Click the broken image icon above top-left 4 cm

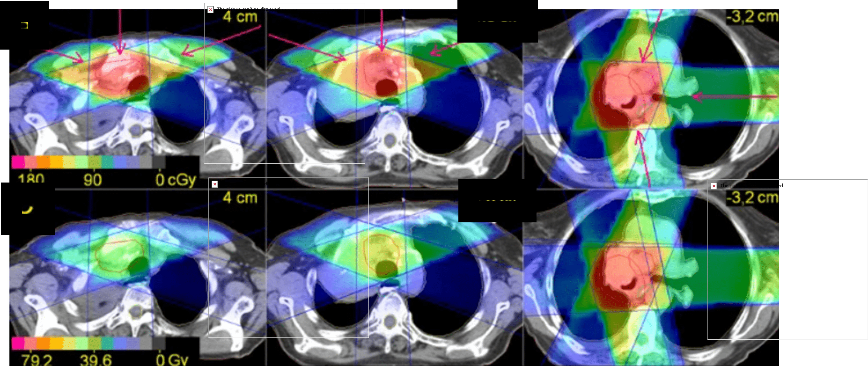click(211, 9)
